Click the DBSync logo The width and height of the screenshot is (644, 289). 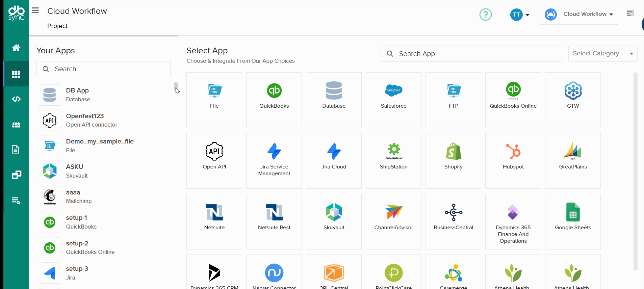click(16, 13)
